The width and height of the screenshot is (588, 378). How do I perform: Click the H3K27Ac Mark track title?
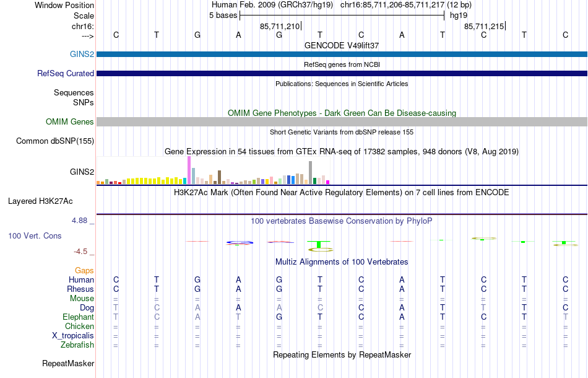pos(342,193)
